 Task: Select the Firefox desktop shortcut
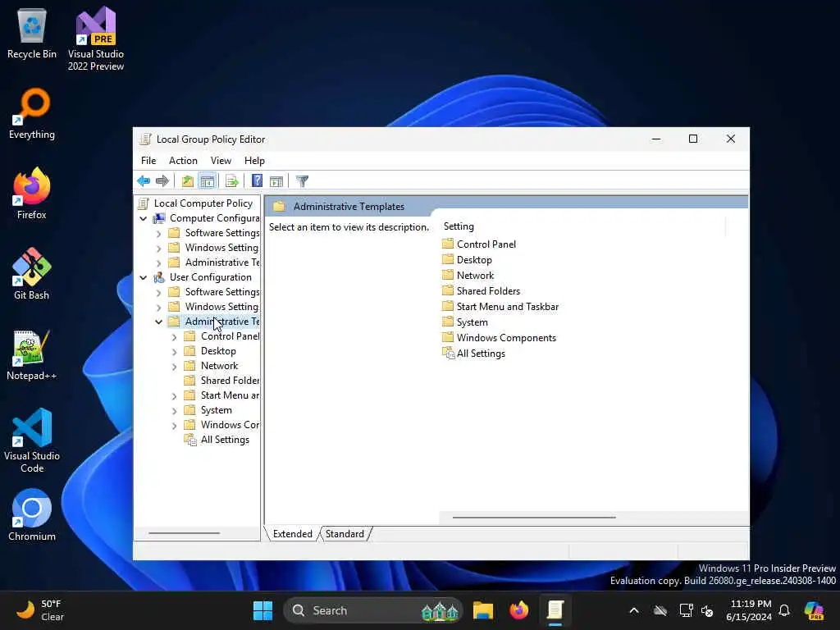pos(32,194)
